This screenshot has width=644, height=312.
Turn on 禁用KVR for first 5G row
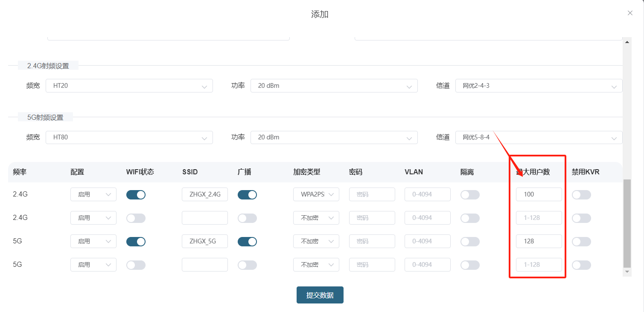581,242
